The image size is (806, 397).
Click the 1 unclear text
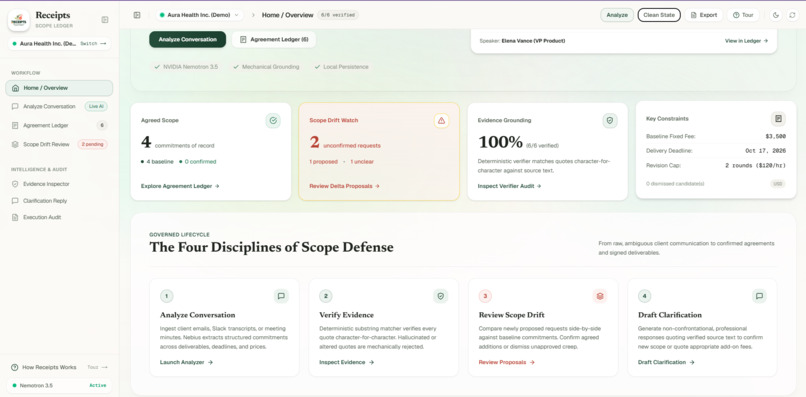coord(362,161)
